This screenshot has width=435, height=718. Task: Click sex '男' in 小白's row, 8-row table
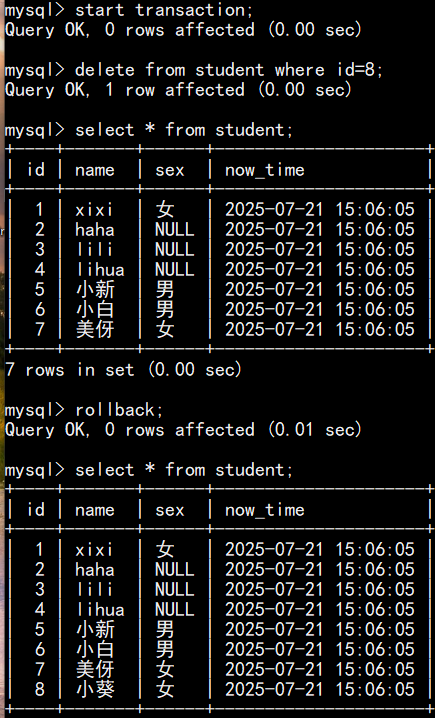coord(165,649)
